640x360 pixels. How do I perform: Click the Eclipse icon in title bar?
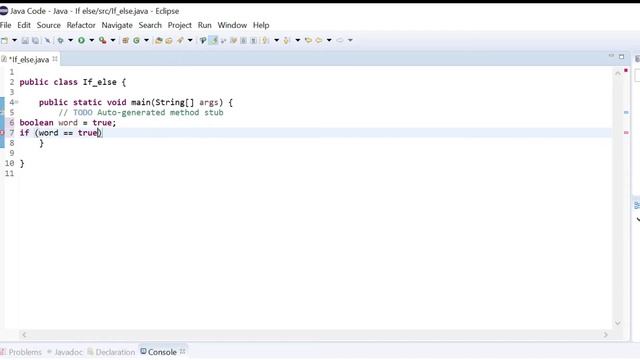pyautogui.click(x=4, y=11)
